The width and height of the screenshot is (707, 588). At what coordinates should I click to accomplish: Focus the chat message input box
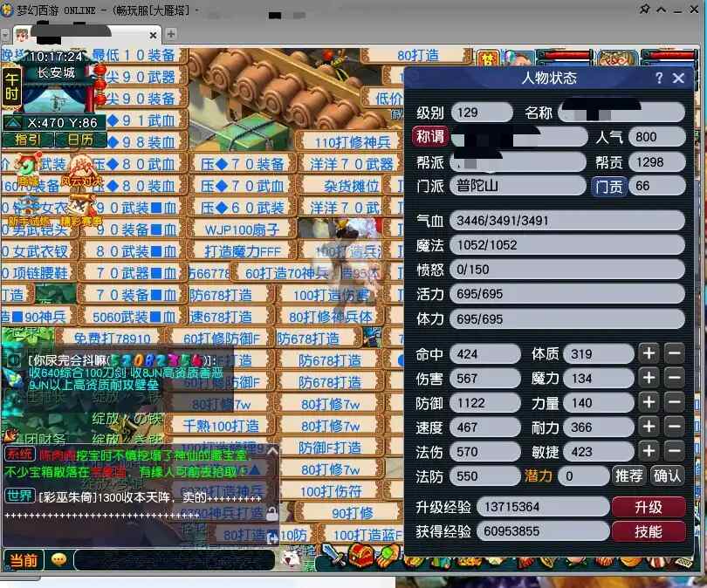coord(174,560)
